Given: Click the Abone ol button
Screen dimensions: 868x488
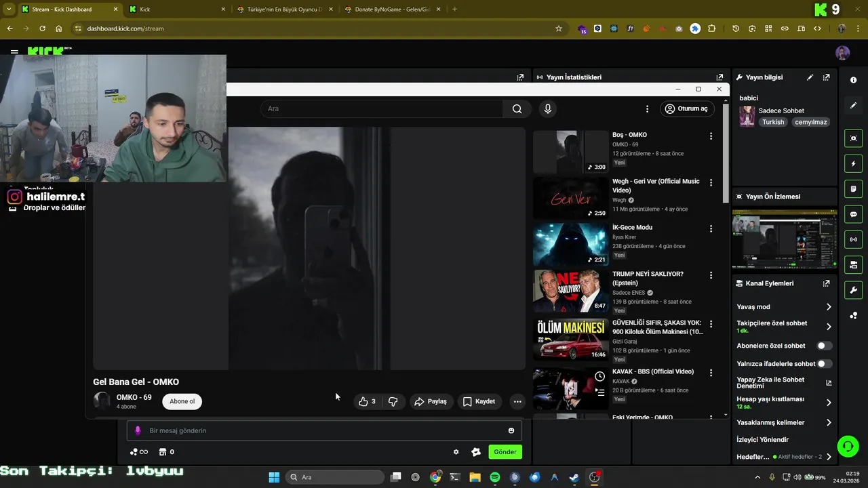Looking at the screenshot, I should point(182,401).
